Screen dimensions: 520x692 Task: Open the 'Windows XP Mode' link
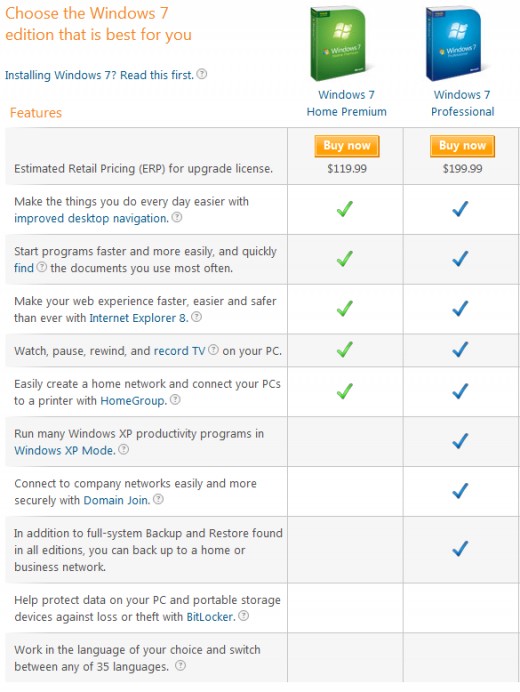pos(64,451)
